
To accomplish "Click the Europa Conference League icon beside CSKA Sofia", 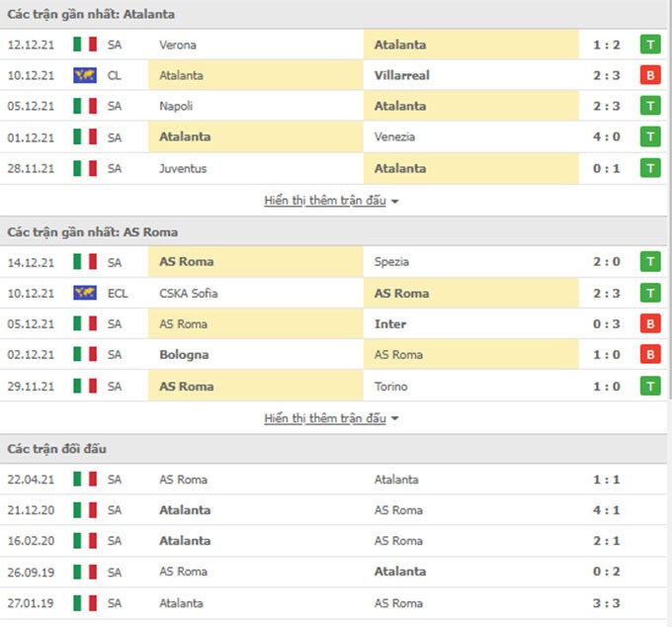I will [x=85, y=293].
